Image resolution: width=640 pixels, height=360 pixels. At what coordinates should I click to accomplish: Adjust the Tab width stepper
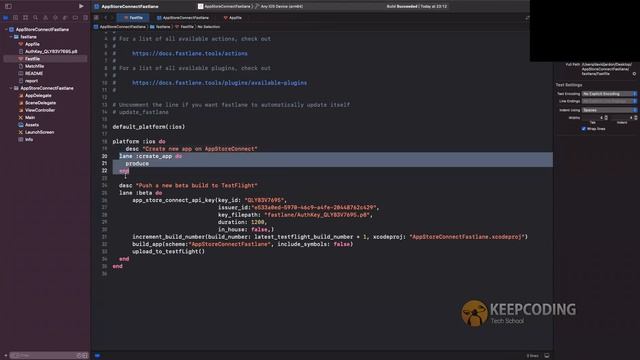click(x=606, y=118)
